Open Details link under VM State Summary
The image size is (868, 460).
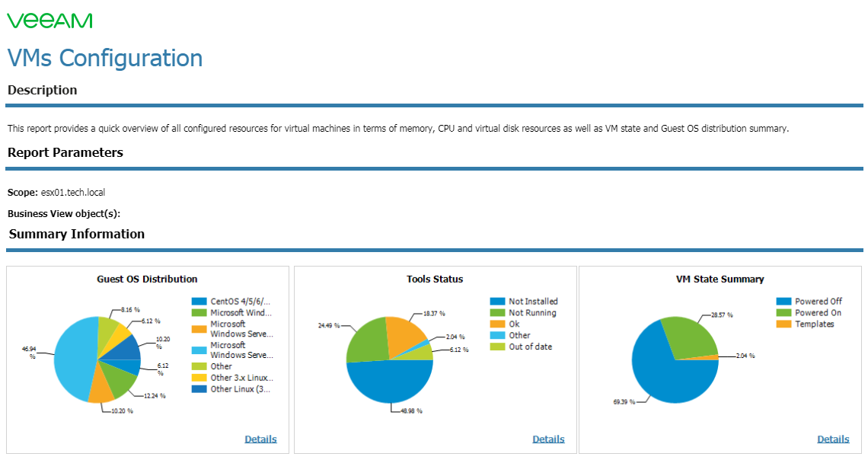point(833,439)
